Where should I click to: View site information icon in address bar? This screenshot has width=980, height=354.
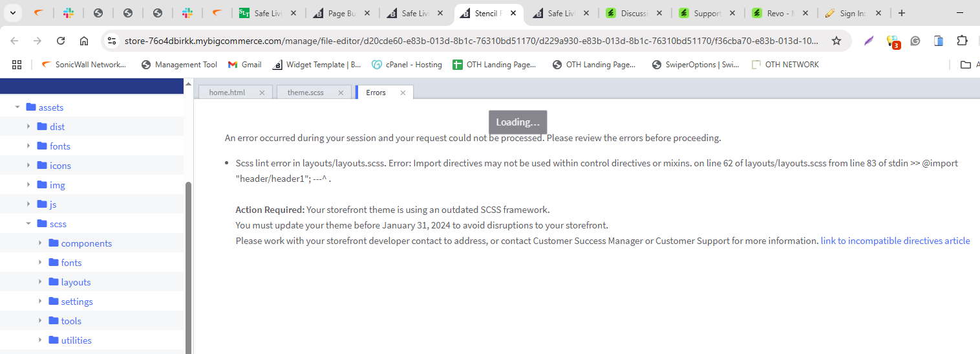click(x=112, y=41)
